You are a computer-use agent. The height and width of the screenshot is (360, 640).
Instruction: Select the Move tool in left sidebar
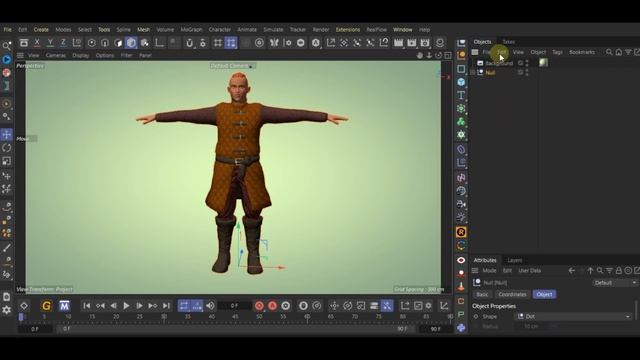[7, 134]
